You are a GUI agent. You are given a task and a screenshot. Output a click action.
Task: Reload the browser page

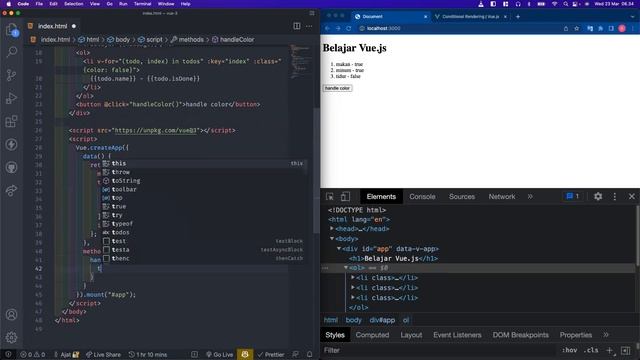point(349,28)
